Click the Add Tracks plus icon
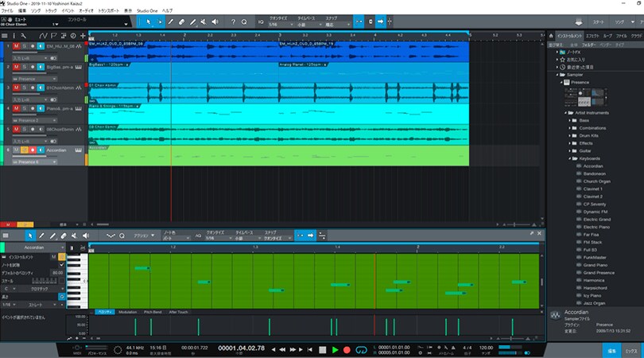This screenshot has width=644, height=358. pyautogui.click(x=83, y=36)
